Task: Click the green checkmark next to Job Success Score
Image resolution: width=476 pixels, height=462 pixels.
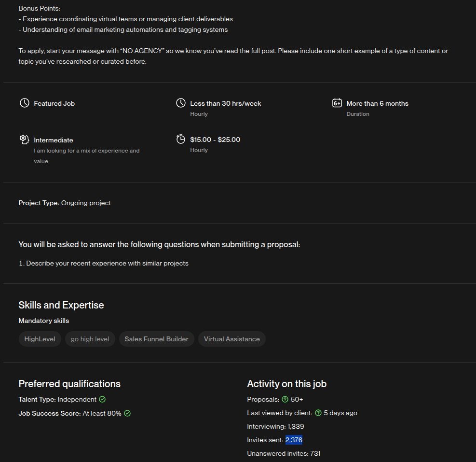Action: 127,413
